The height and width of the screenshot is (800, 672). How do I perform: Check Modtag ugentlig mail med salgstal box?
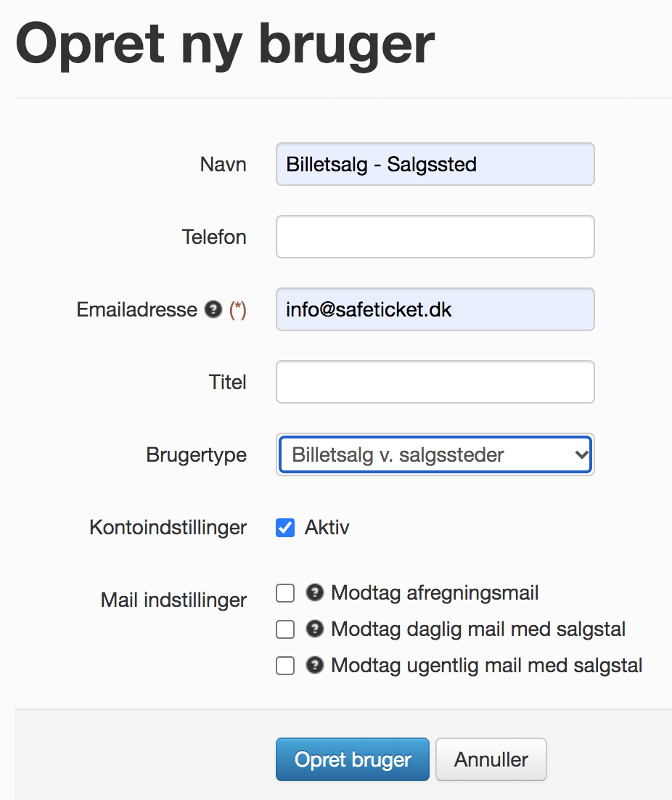coord(285,665)
